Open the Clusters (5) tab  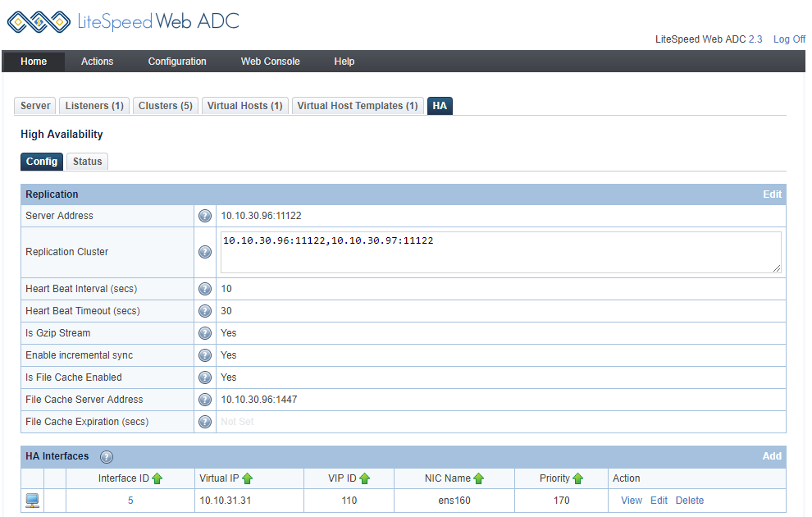(x=165, y=106)
